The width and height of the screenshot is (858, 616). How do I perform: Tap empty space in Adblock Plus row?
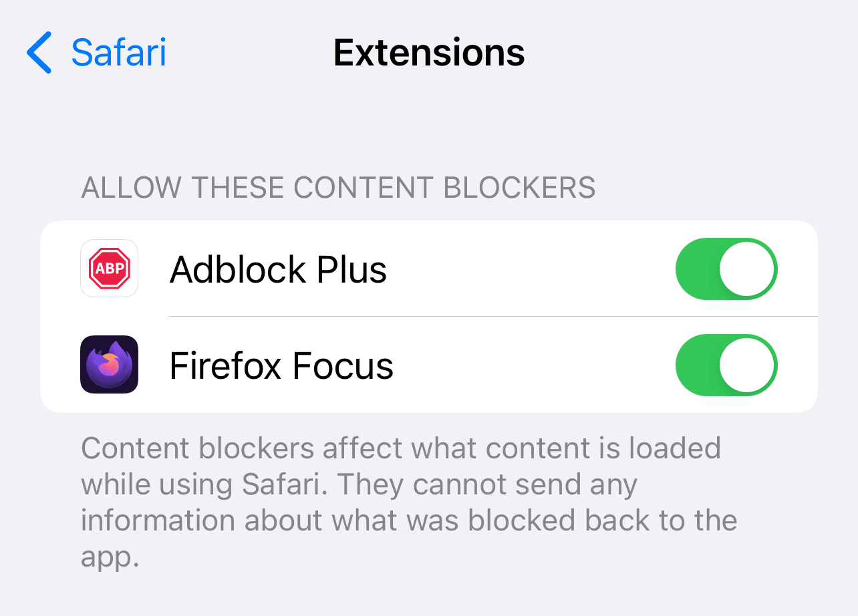[x=531, y=269]
